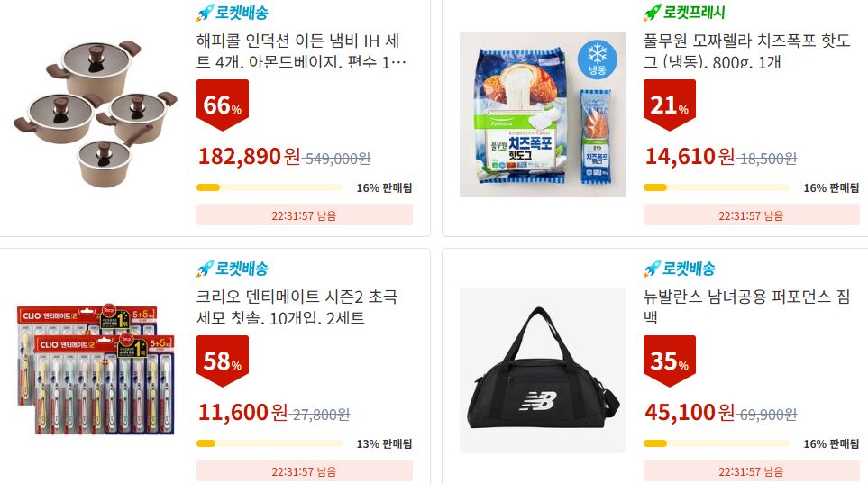Click the 66% discount badge on pot set
This screenshot has width=868, height=484.
click(x=223, y=105)
